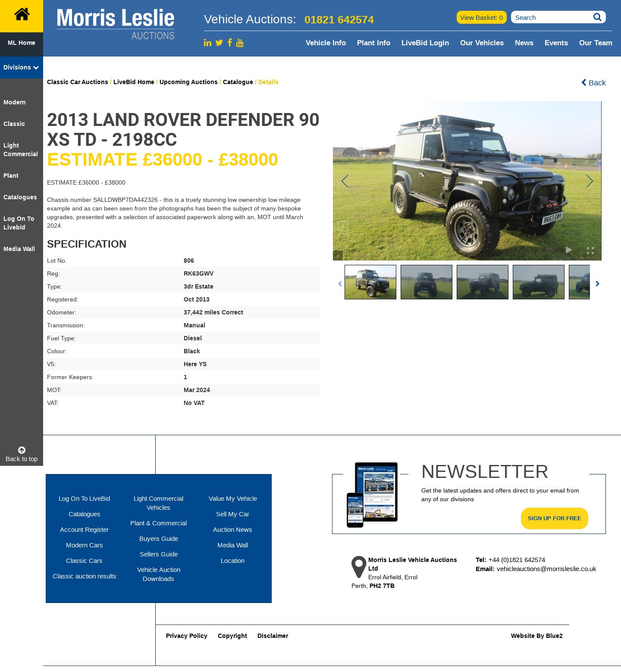
Task: Click Log On To Livebid in sidebar
Action: 19,223
